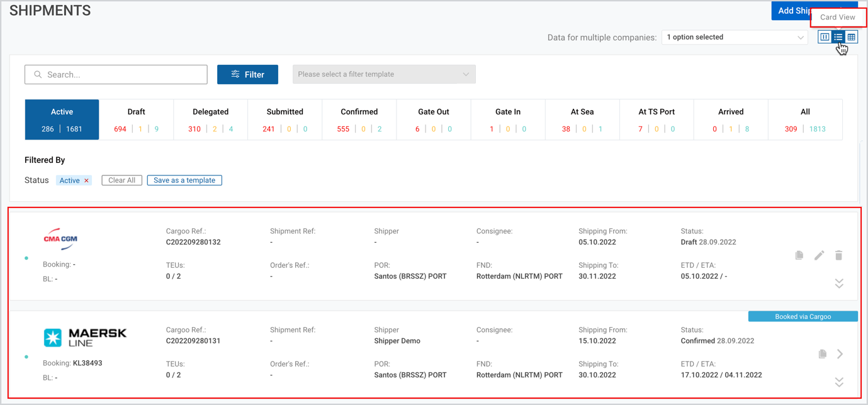Viewport: 868px width, 405px height.
Task: Click the Filter button
Action: pyautogui.click(x=247, y=74)
